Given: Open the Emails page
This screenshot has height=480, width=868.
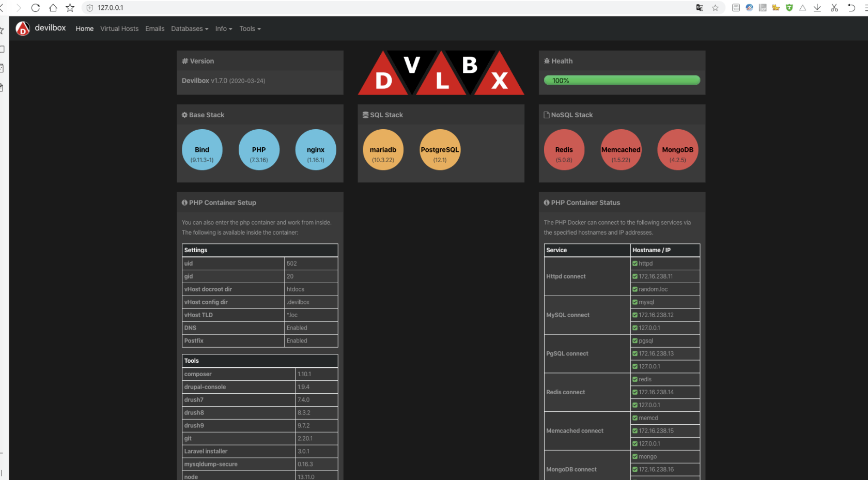Looking at the screenshot, I should pyautogui.click(x=155, y=29).
